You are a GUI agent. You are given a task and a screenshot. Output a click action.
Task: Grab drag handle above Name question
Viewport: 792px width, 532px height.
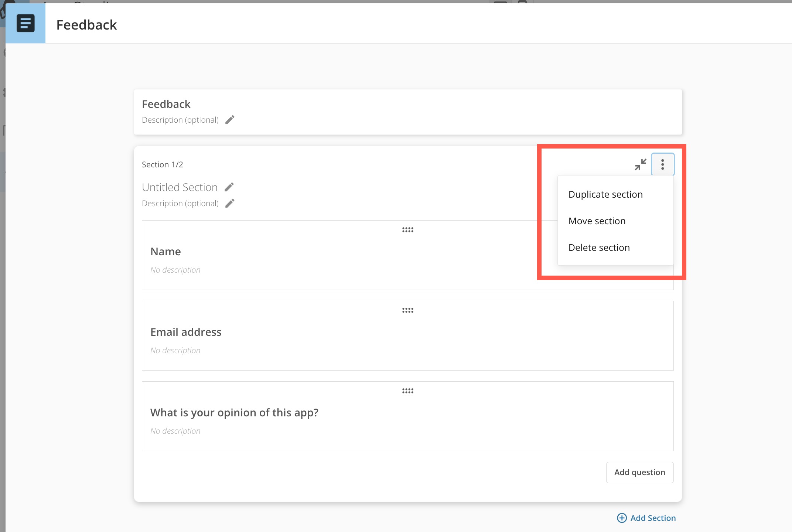tap(407, 230)
